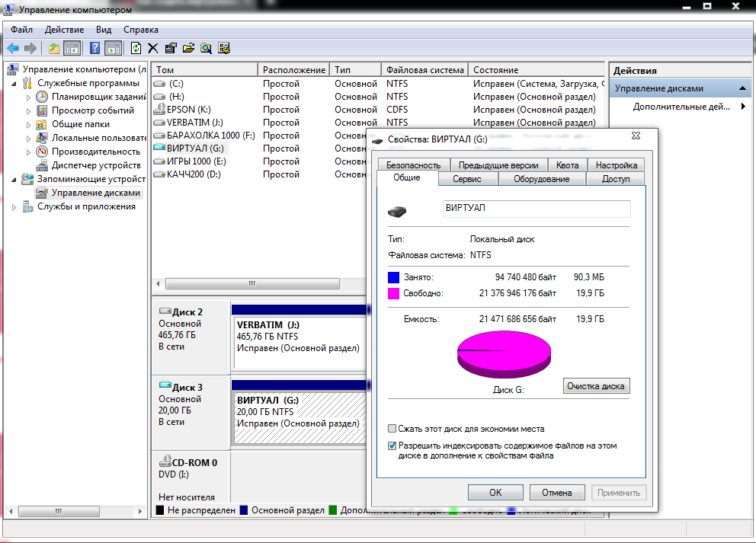Expand the Общие папки node
The height and width of the screenshot is (543, 756).
click(x=28, y=125)
